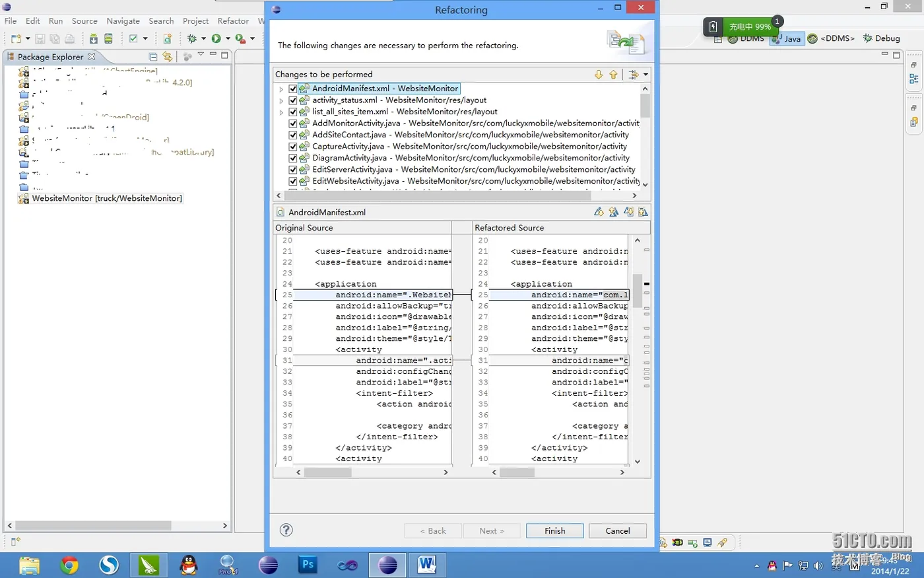Open the Edit menu
This screenshot has width=924, height=578.
tap(33, 21)
